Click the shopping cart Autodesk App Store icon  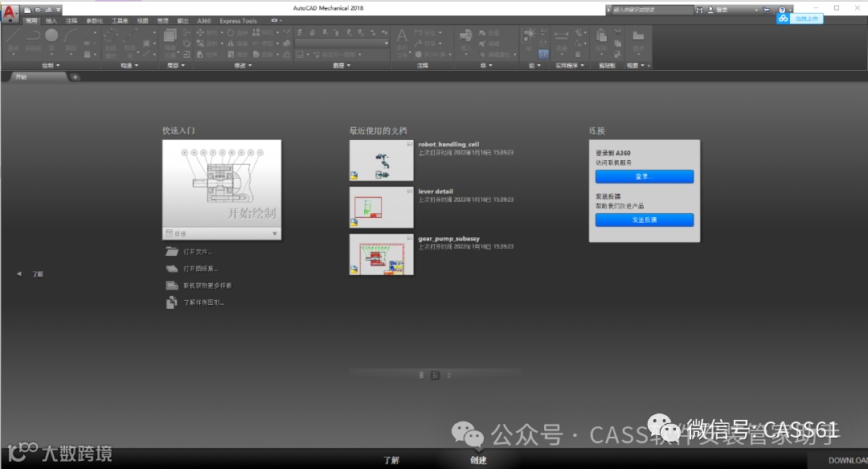[766, 10]
